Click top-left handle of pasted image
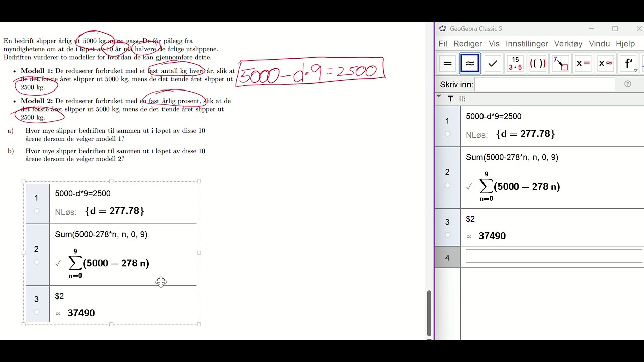 (x=24, y=182)
